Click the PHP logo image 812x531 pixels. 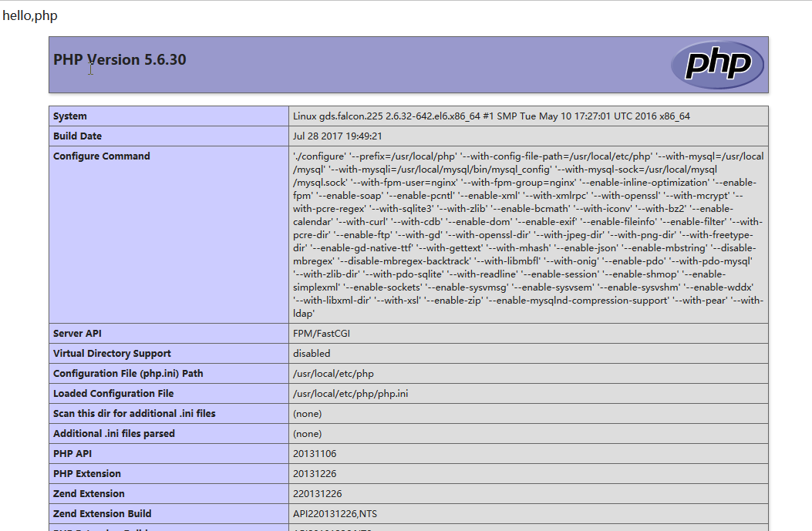tap(717, 65)
